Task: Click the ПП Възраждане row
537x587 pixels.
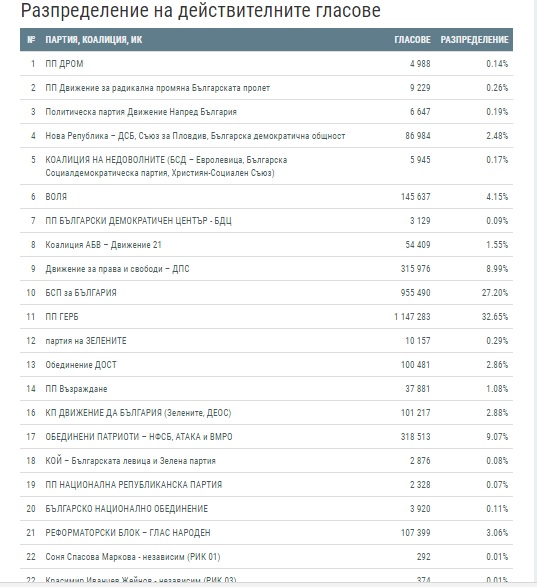Action: click(266, 389)
